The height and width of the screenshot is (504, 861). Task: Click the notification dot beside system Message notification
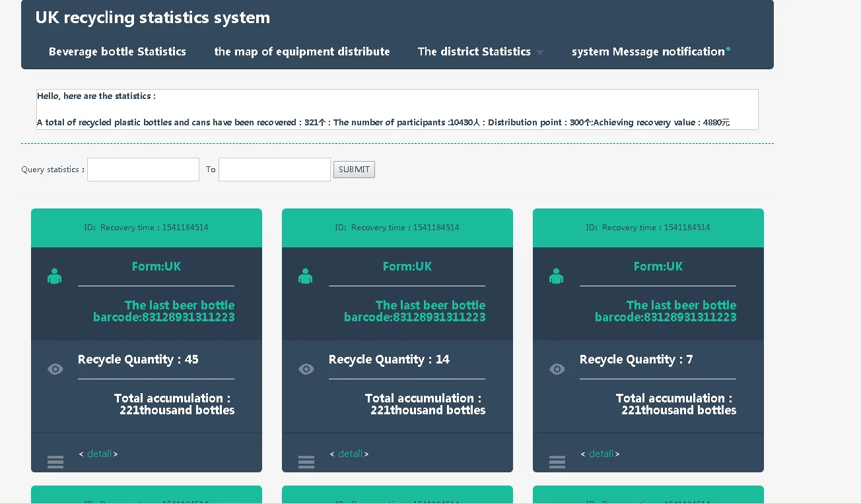click(x=728, y=49)
